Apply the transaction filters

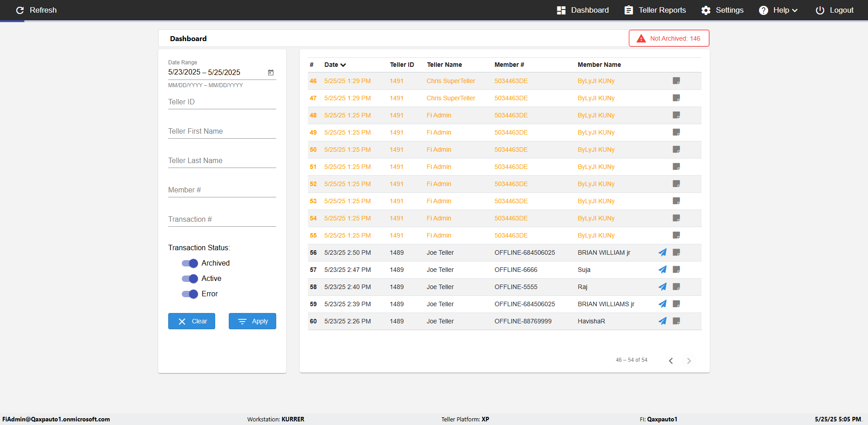252,321
